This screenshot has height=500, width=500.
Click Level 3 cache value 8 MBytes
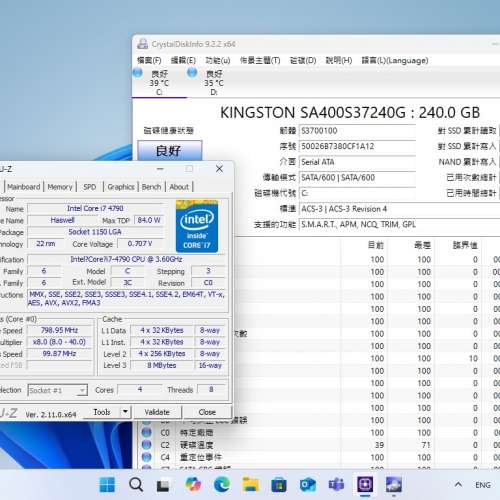click(x=162, y=365)
